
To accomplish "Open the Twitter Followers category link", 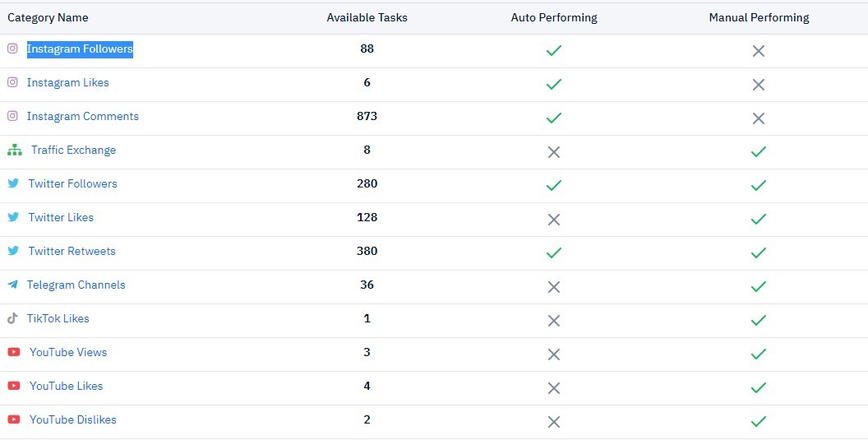I will (73, 183).
